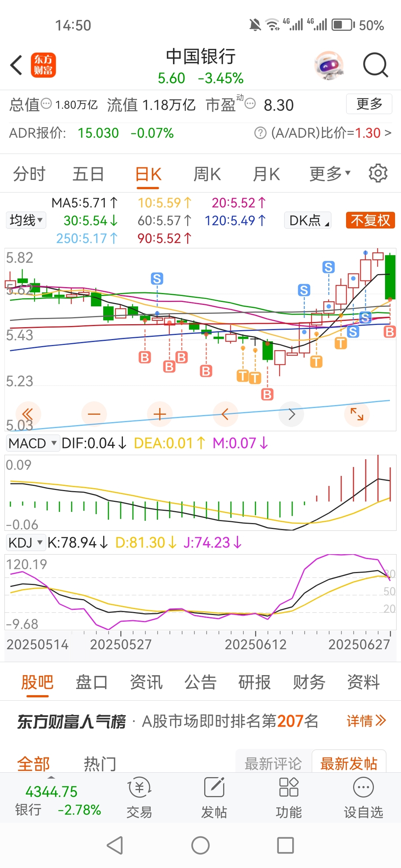Image resolution: width=401 pixels, height=868 pixels.
Task: Tap the MACD histogram sub-chart
Action: [200, 493]
